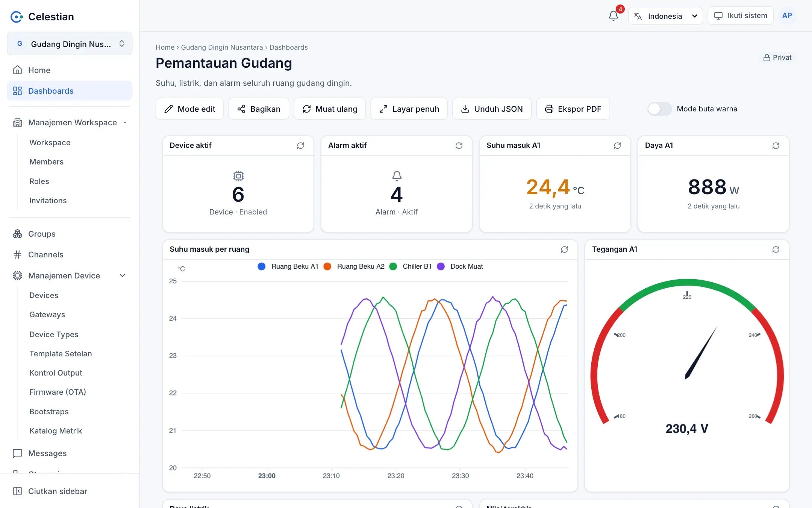Toggle Chiller B1 legend series
The width and height of the screenshot is (812, 508).
(x=411, y=266)
